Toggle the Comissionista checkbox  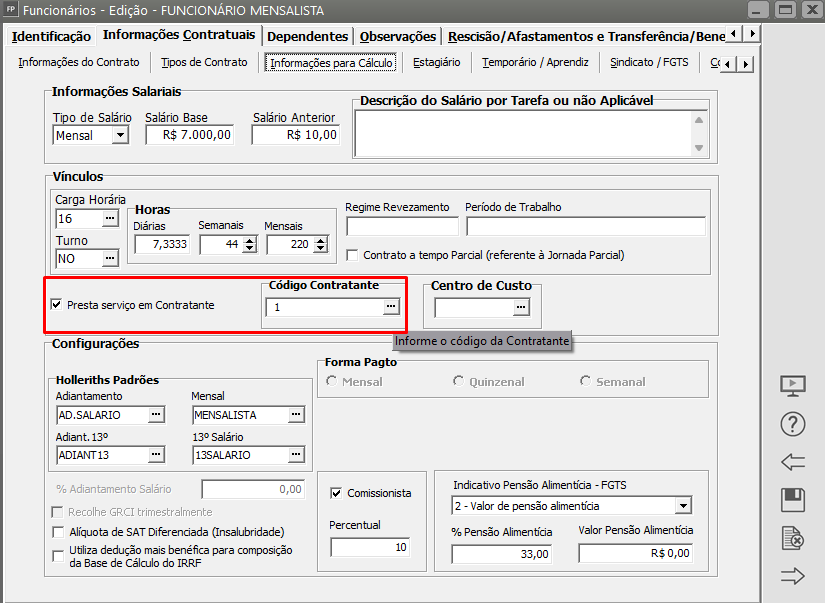pyautogui.click(x=337, y=493)
